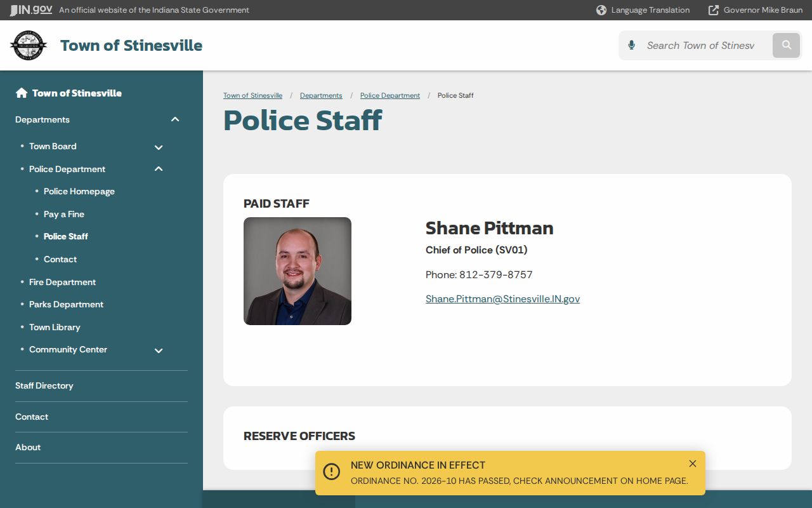Click the search magnifier button

click(787, 45)
